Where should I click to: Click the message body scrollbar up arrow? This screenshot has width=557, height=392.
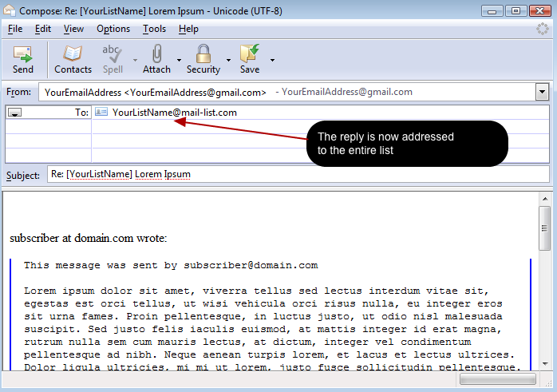pos(545,199)
